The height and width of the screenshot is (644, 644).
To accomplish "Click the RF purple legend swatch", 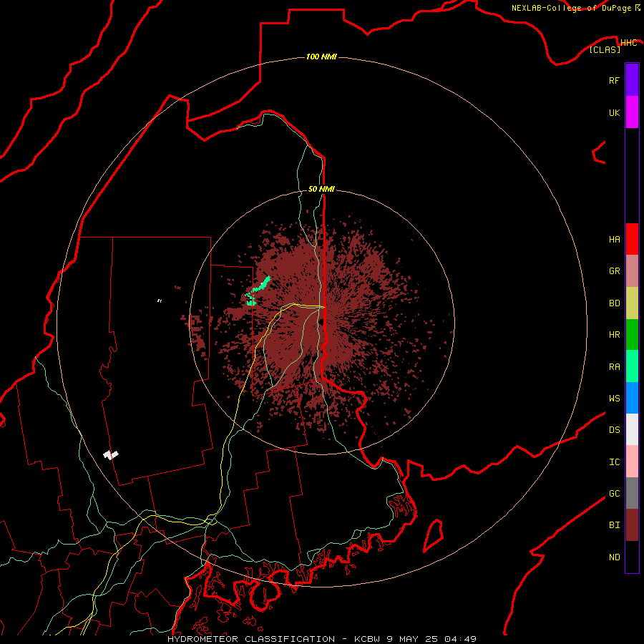I will click(632, 79).
